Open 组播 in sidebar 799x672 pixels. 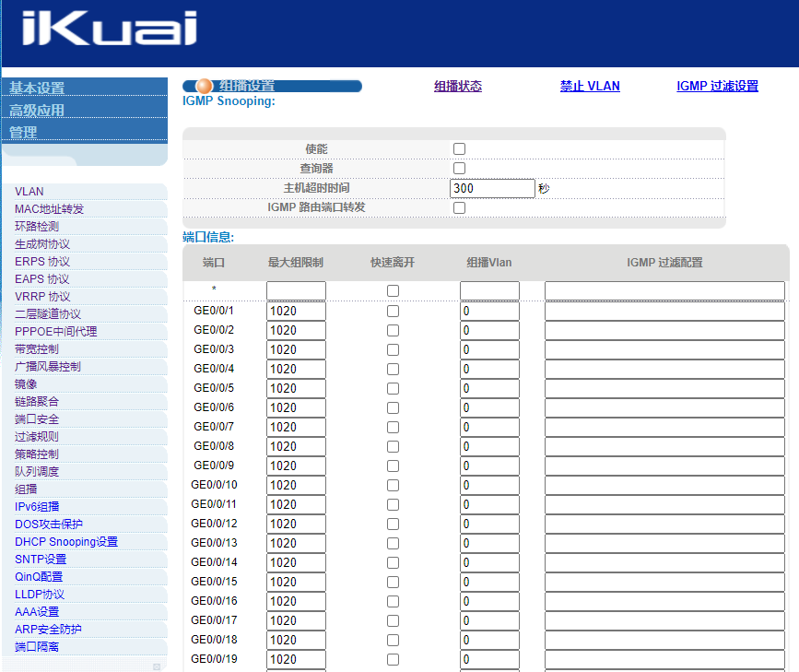(26, 489)
